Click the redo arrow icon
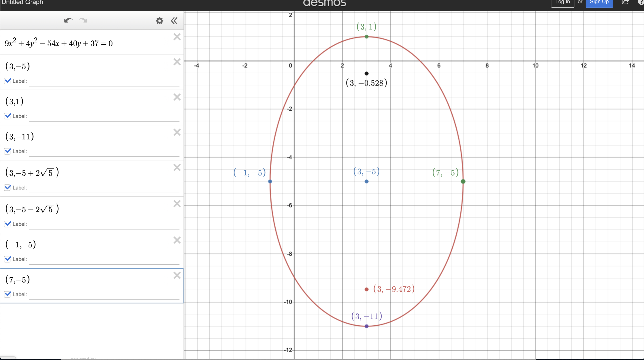644x360 pixels. click(x=83, y=21)
